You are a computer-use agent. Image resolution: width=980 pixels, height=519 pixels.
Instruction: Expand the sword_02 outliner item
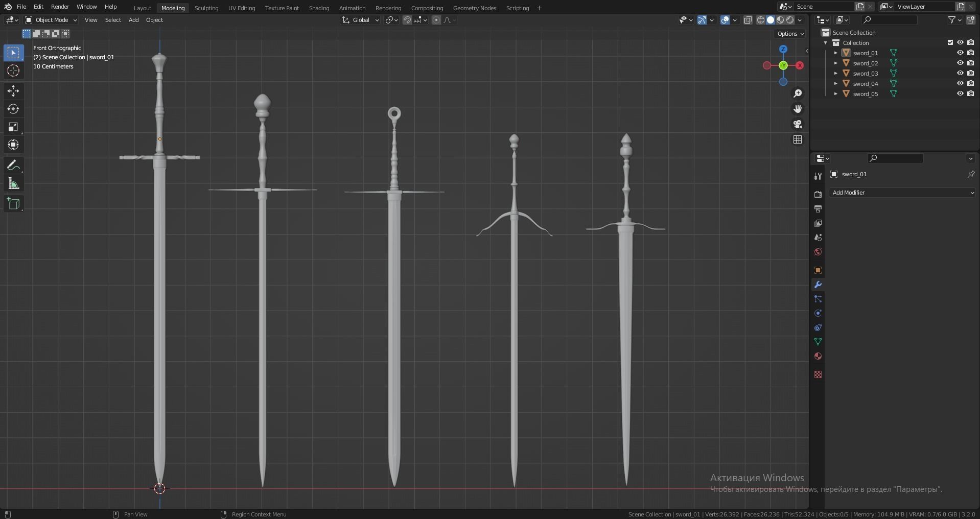point(836,63)
